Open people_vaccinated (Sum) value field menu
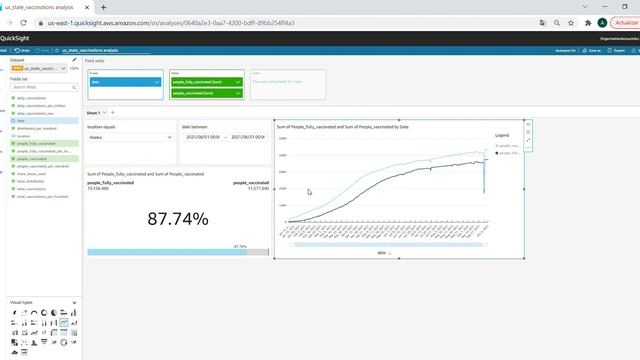 pos(238,93)
